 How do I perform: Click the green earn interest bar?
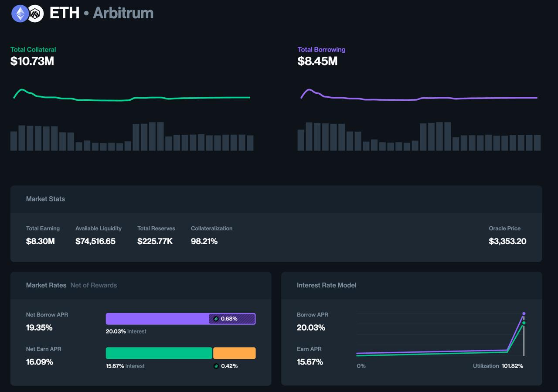click(159, 353)
